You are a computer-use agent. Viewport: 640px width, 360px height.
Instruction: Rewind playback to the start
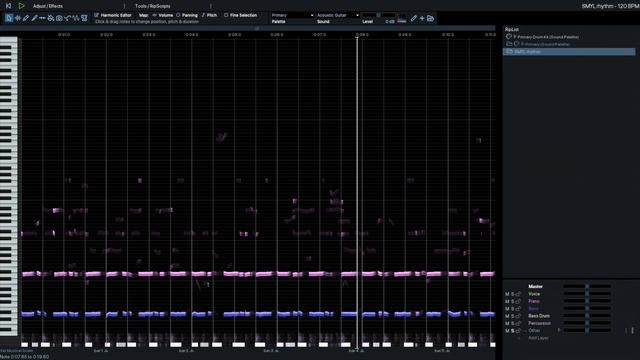pos(8,6)
